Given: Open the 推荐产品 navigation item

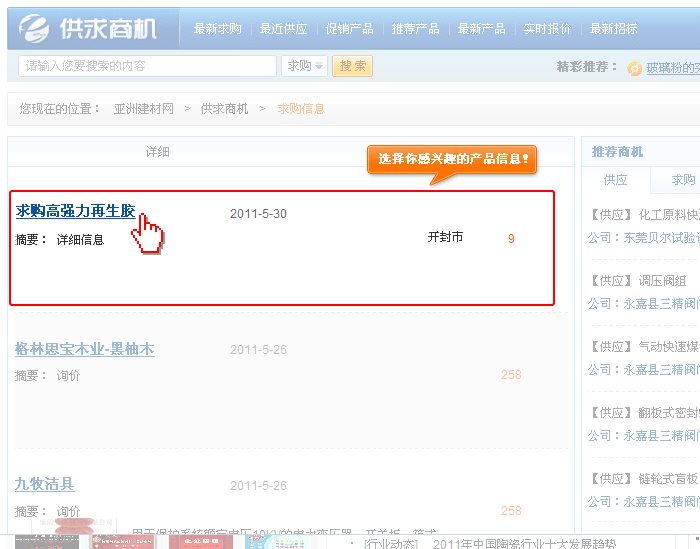Looking at the screenshot, I should pos(415,29).
